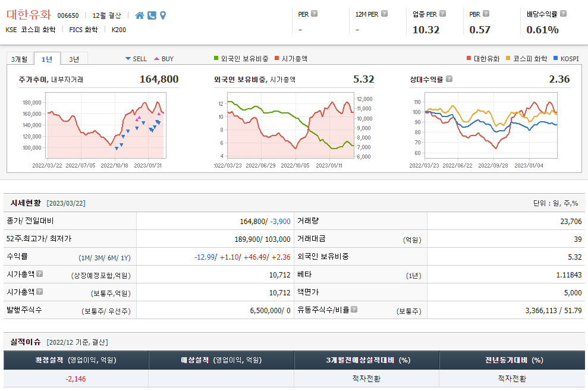
Task: Click the 유동주식수 value 3,366,113 / 51.79
Action: (x=554, y=310)
